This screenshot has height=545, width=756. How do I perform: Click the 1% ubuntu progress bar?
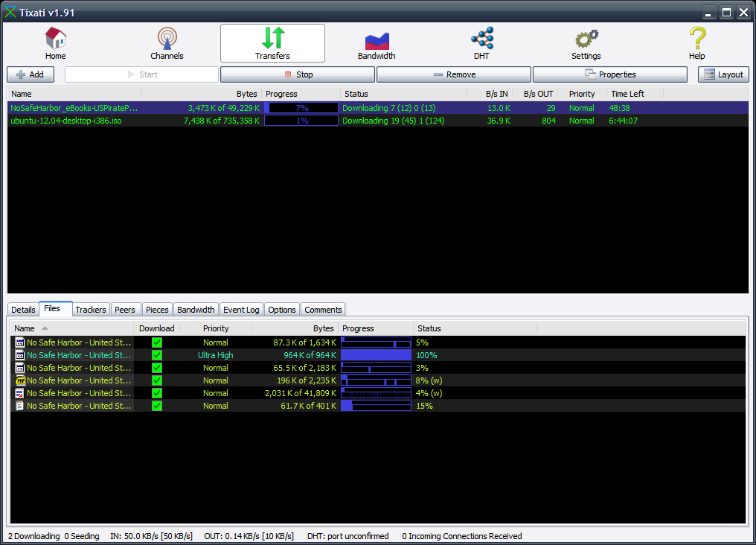[301, 121]
